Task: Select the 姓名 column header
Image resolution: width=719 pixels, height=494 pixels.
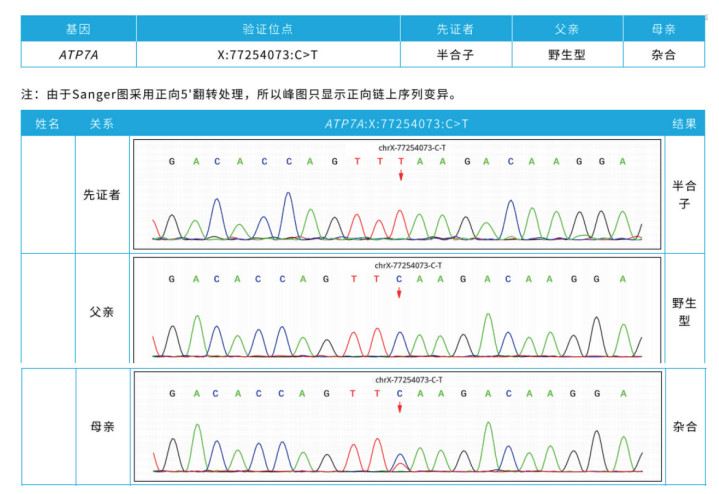Action: point(48,124)
